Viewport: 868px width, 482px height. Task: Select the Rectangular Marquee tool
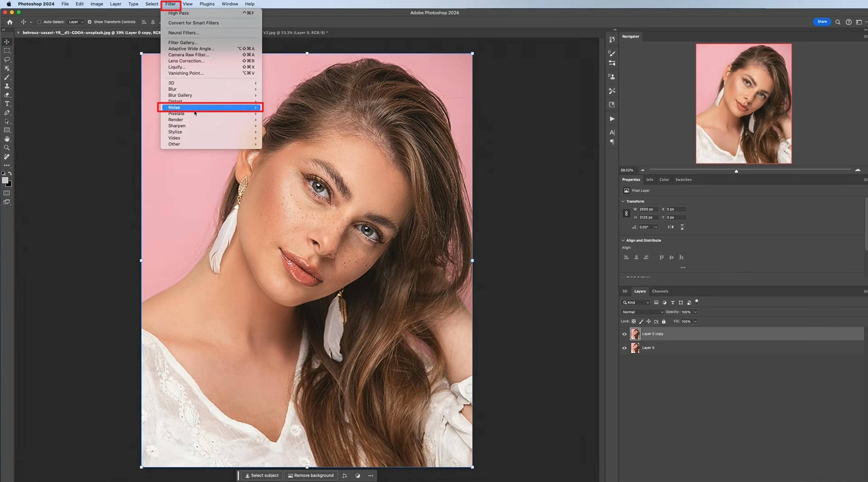(x=7, y=51)
